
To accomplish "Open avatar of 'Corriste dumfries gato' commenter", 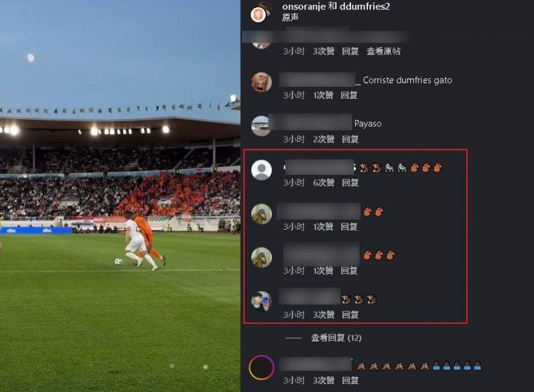I will point(261,82).
